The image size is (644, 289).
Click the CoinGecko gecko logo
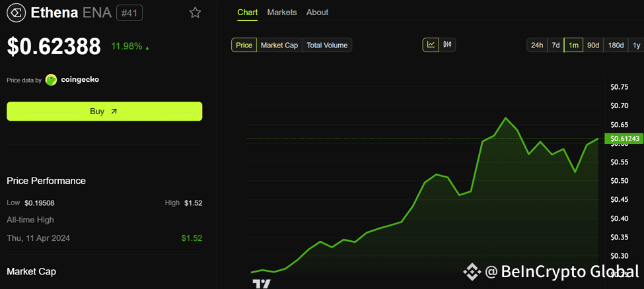pyautogui.click(x=51, y=80)
